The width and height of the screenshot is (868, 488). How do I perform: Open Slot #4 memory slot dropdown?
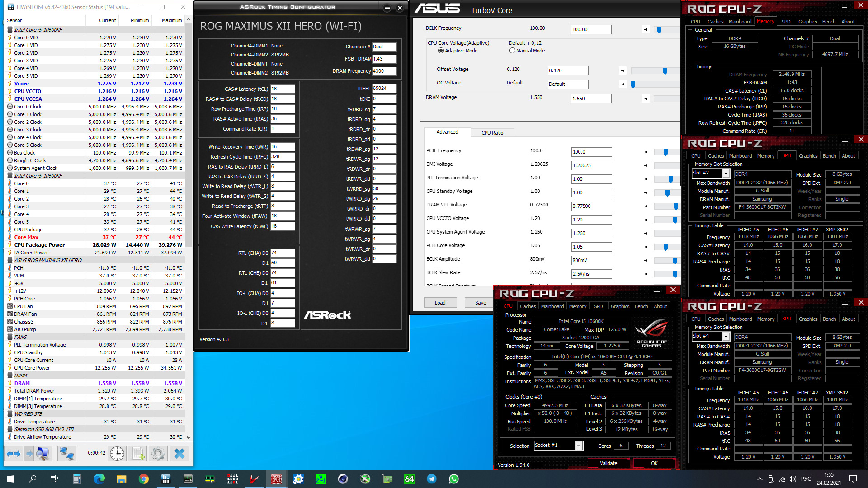tap(726, 337)
